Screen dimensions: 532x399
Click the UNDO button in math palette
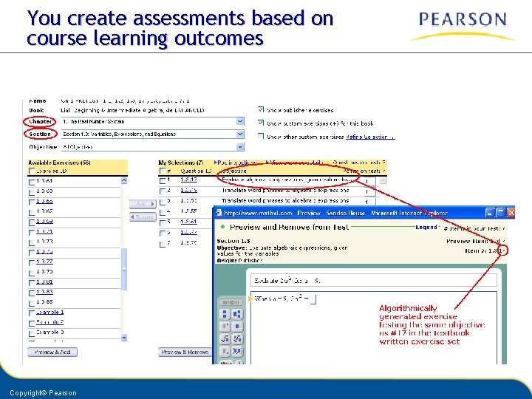pyautogui.click(x=231, y=302)
